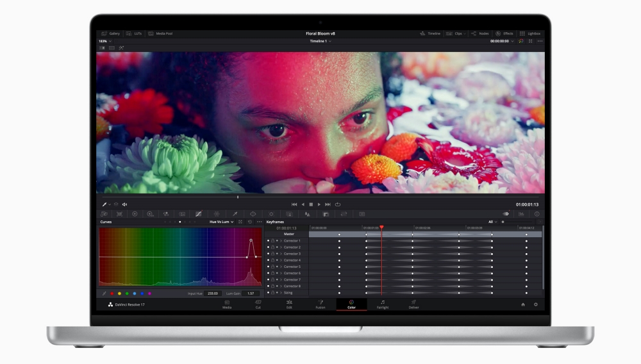Switch to the Deliver page
Image resolution: width=641 pixels, height=364 pixels.
[x=413, y=304]
